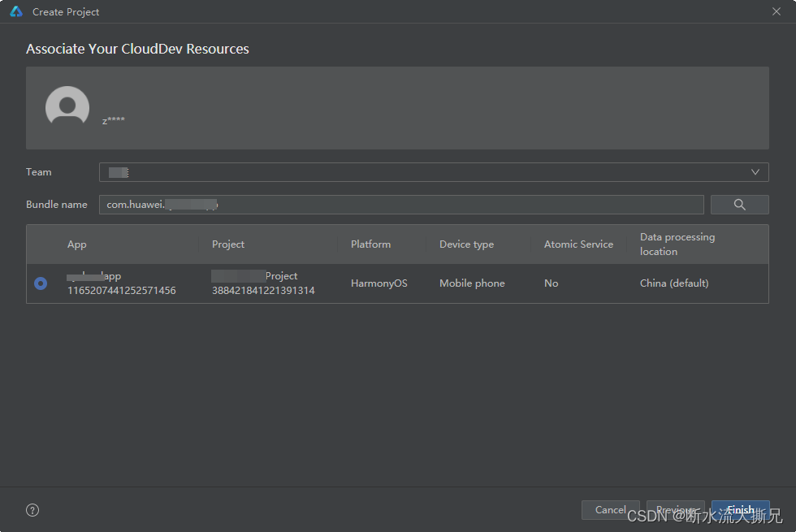This screenshot has height=532, width=796.
Task: Click the Platform column header
Action: coord(370,244)
